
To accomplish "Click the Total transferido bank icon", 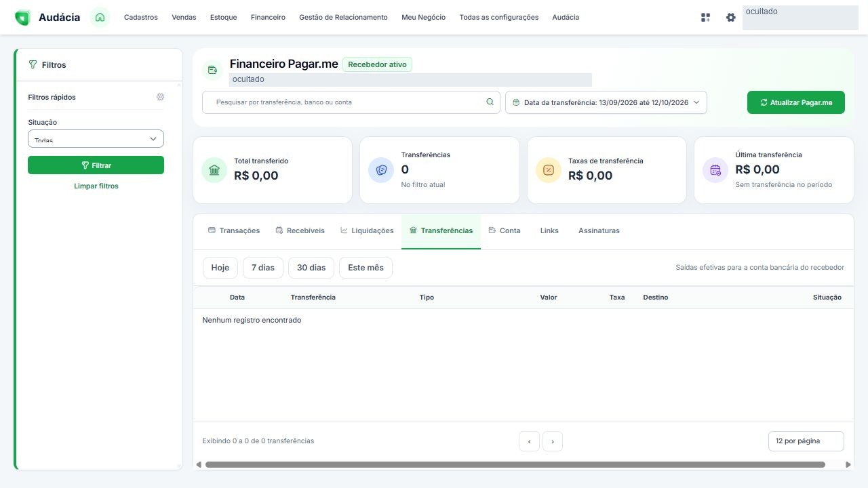I will [214, 169].
